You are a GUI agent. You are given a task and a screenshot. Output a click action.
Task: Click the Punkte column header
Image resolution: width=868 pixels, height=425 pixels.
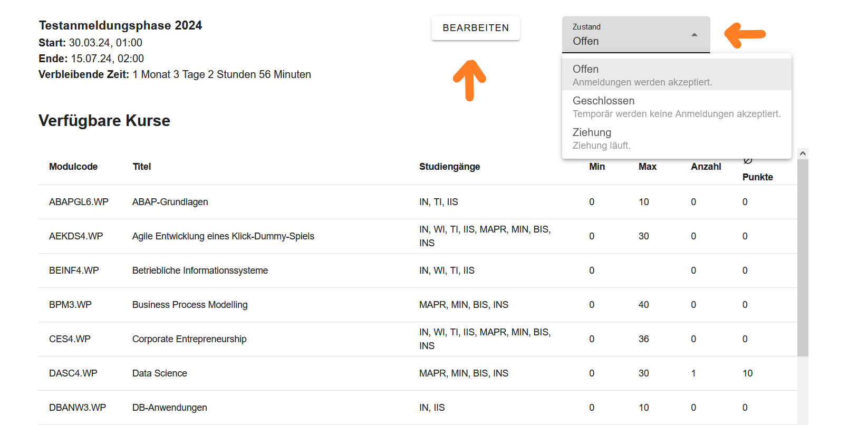757,177
